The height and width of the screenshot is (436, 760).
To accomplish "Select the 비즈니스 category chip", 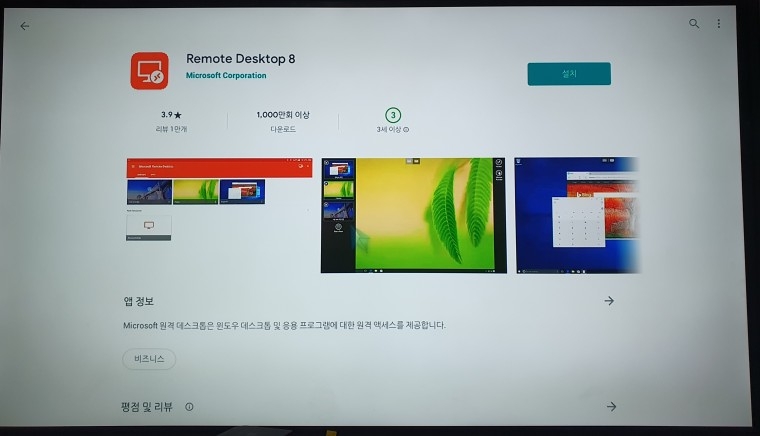I will point(149,359).
